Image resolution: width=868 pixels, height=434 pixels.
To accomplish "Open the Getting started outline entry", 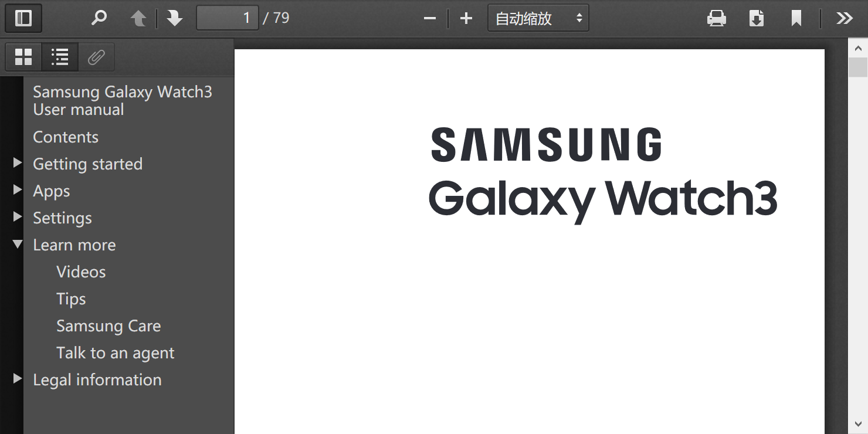I will click(88, 164).
